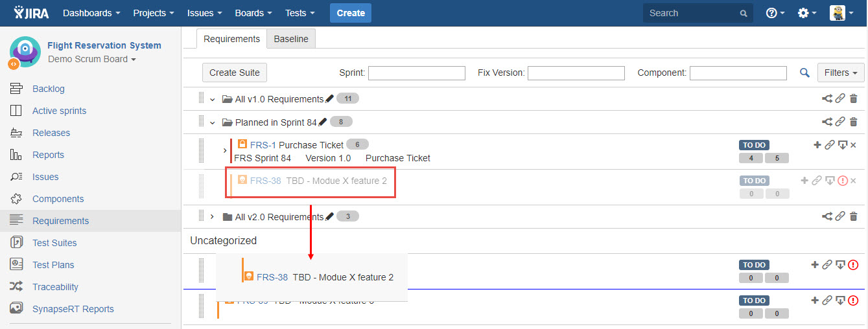Click the Create Suite button
The width and height of the screenshot is (868, 329).
tap(235, 73)
